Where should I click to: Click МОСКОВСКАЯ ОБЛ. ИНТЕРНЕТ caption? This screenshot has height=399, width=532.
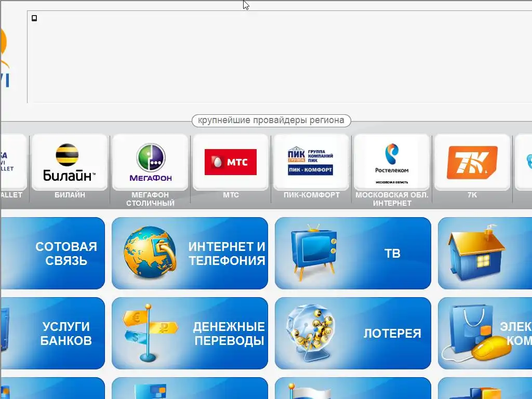pos(392,199)
